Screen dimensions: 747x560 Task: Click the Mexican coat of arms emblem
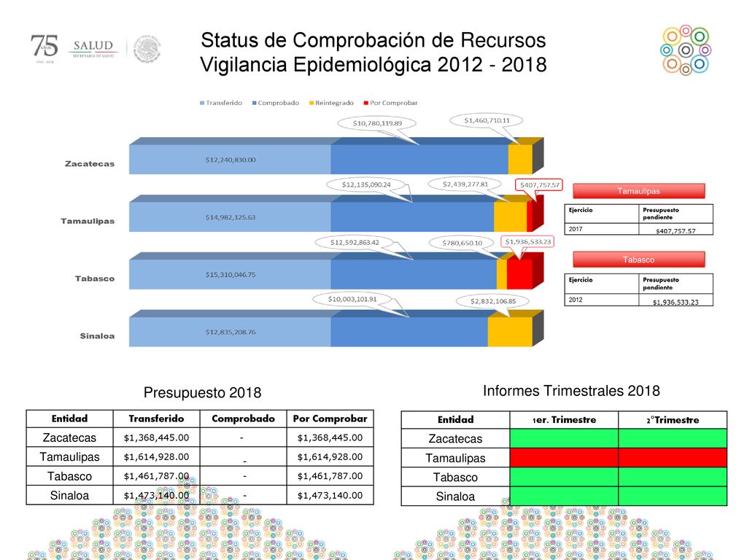click(x=147, y=49)
